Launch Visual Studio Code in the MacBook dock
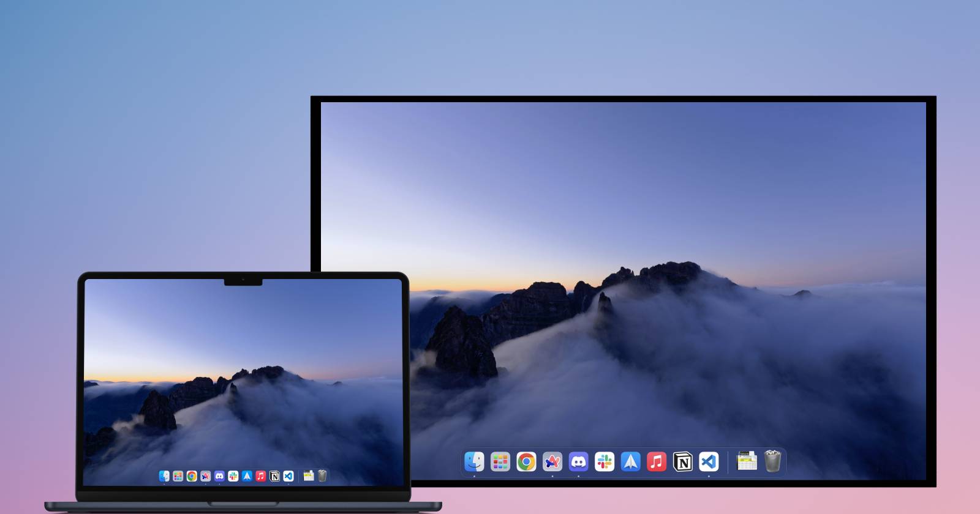Image resolution: width=980 pixels, height=514 pixels. 288,476
